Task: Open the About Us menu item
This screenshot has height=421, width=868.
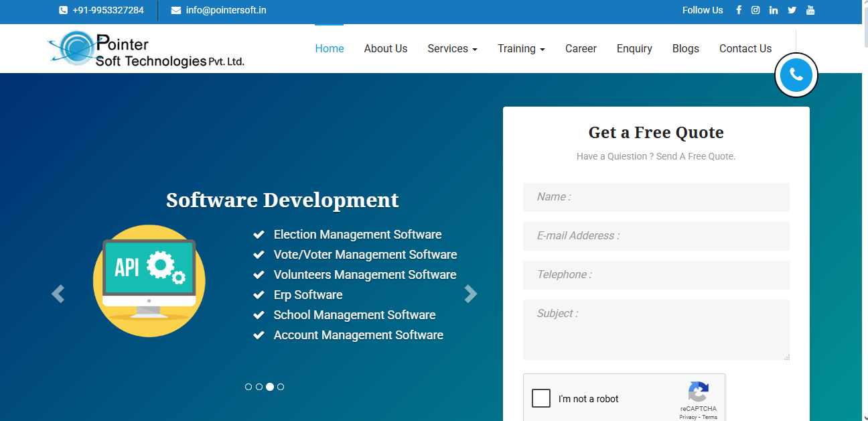Action: (x=385, y=49)
